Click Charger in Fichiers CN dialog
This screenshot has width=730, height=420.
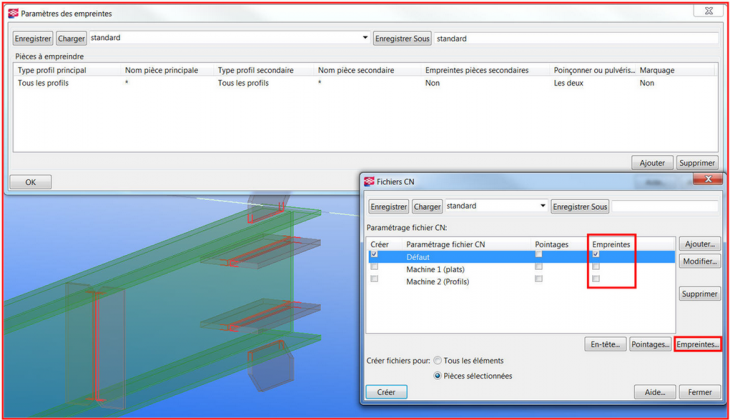(427, 207)
